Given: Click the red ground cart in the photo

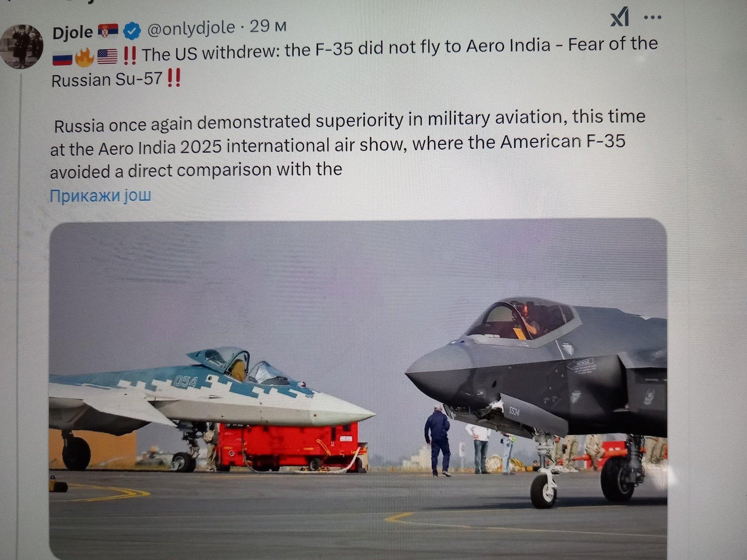Looking at the screenshot, I should [x=289, y=446].
